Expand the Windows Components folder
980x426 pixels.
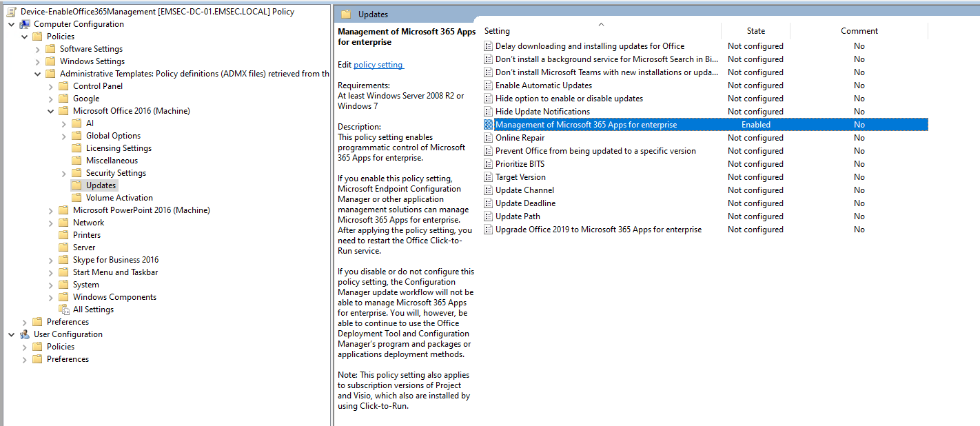point(51,297)
